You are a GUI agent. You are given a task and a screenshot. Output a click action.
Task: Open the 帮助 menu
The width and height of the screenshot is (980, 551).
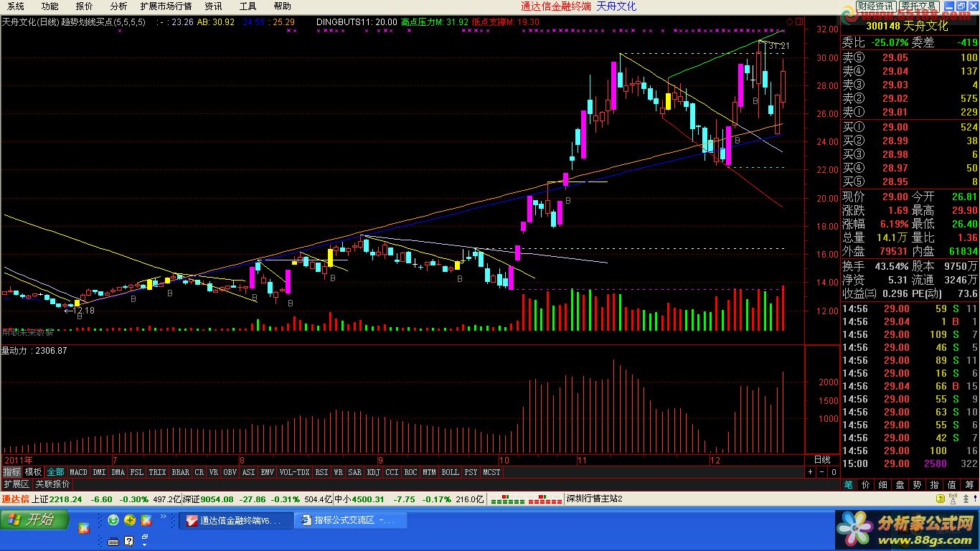282,6
